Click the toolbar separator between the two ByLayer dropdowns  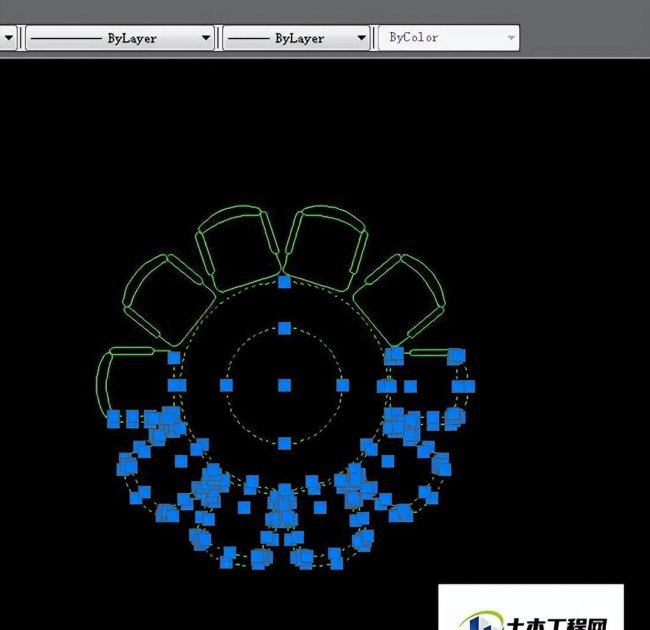(218, 38)
